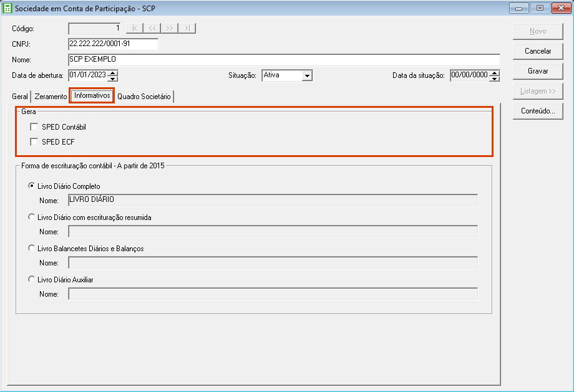
Task: Click the SCP window title icon
Action: [x=7, y=8]
